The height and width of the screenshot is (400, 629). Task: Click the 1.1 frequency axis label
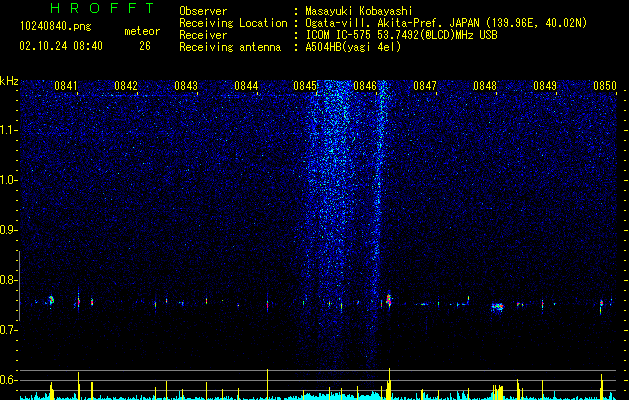[8, 130]
